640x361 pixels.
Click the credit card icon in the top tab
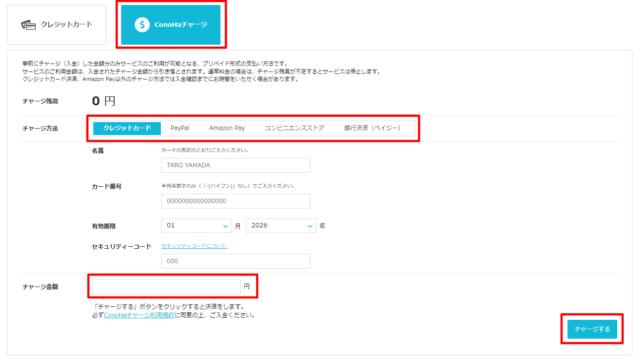tap(28, 25)
